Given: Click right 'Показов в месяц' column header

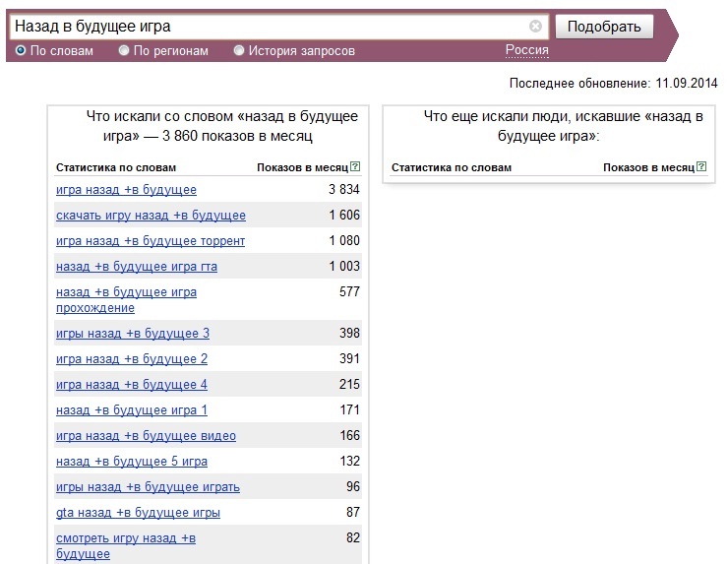Looking at the screenshot, I should coord(648,167).
